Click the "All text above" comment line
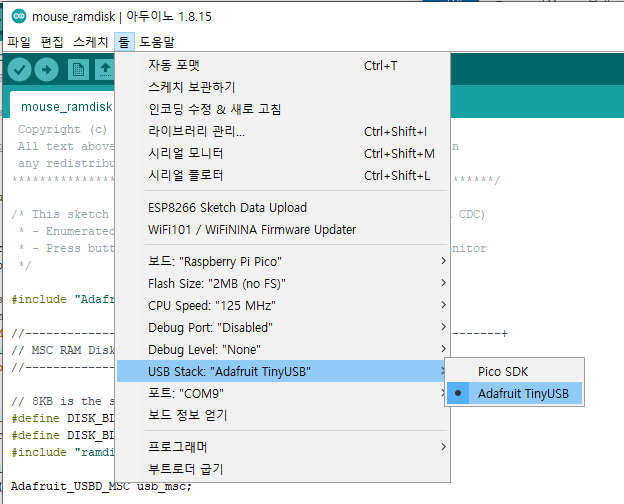Screen dimensions: 624x504 66,146
